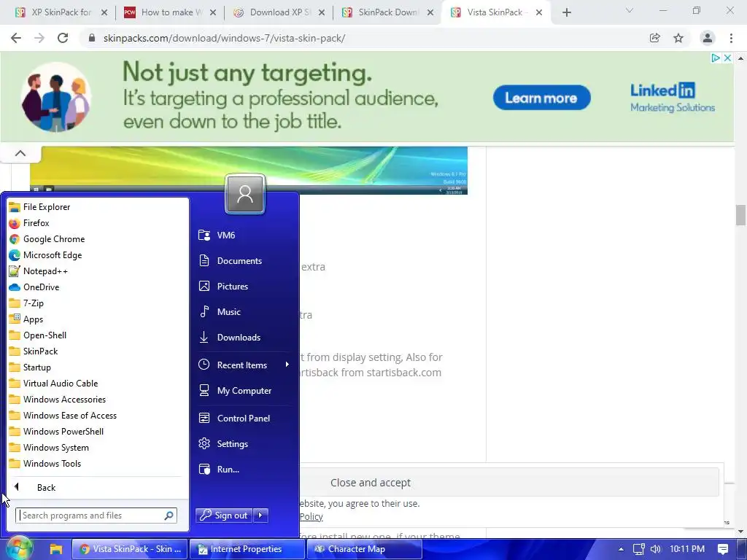The width and height of the screenshot is (747, 560).
Task: Click the browser Forward arrow
Action: click(39, 38)
